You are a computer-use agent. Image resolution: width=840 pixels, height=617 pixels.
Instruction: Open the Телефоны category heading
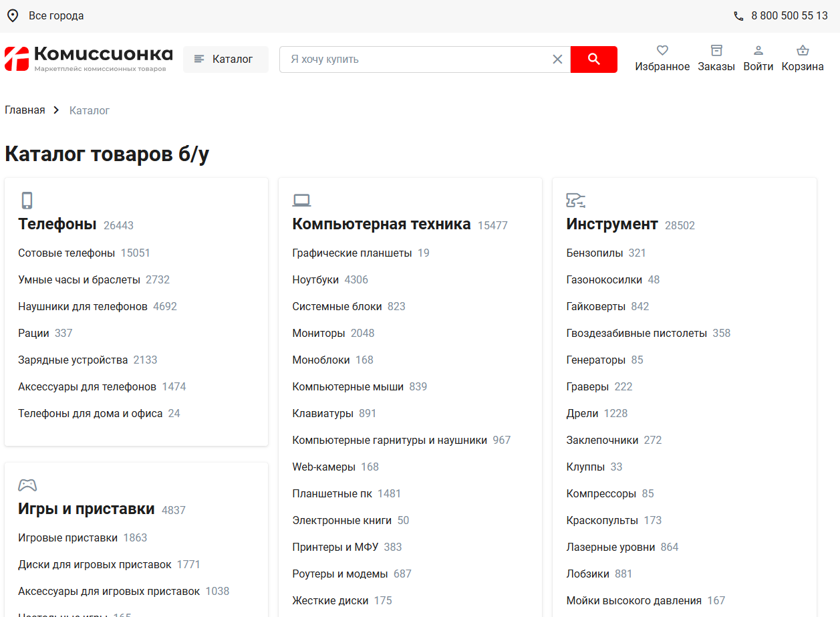pos(57,224)
